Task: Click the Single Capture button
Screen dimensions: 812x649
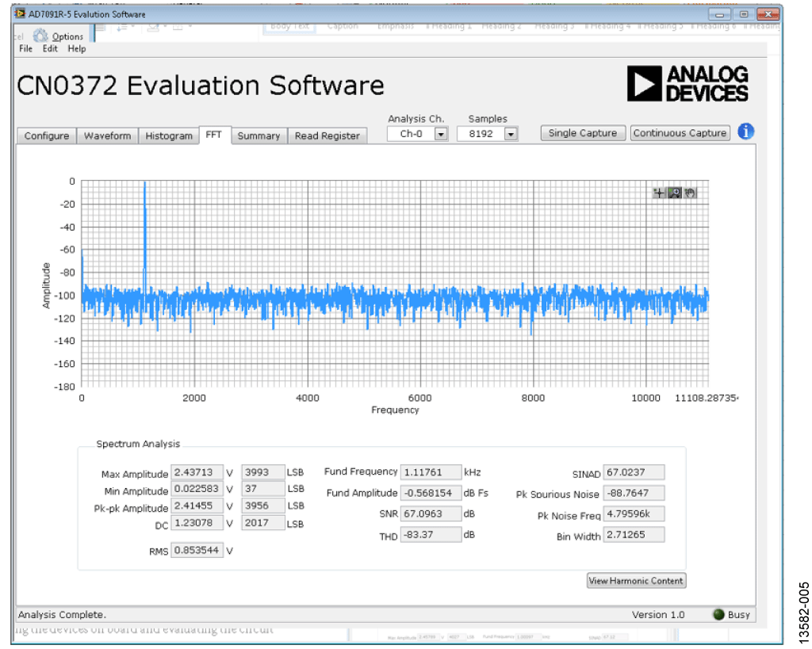Action: coord(583,133)
